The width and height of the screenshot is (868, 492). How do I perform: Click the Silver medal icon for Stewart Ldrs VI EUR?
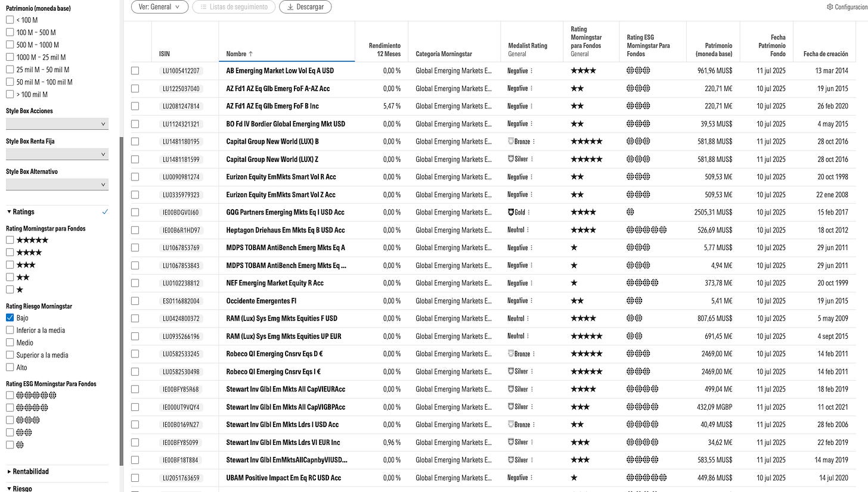coord(510,442)
